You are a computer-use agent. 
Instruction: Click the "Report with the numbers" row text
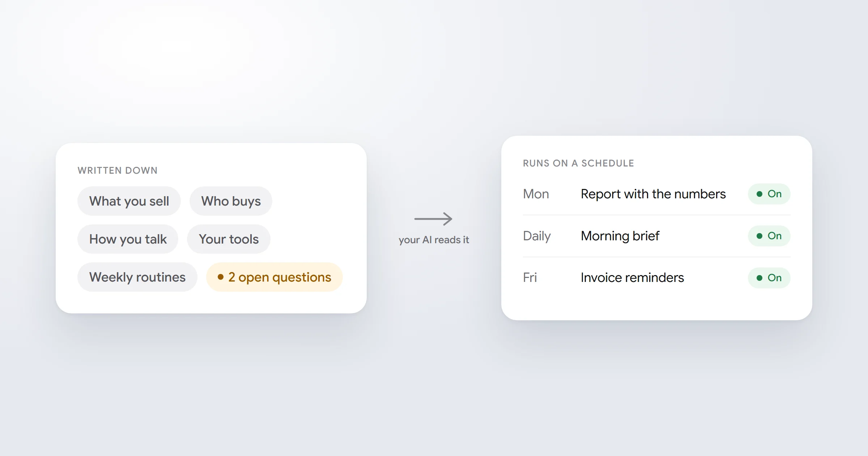coord(653,194)
